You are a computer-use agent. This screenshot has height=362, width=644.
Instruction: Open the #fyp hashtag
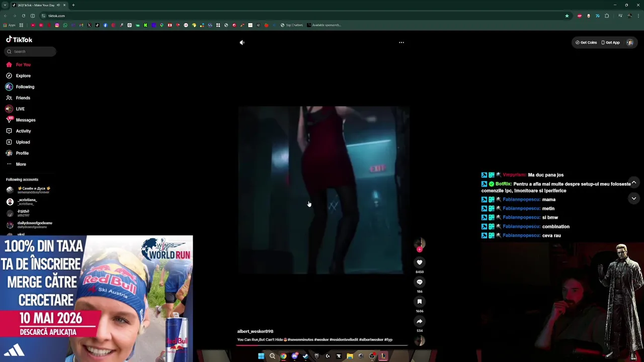click(x=388, y=340)
